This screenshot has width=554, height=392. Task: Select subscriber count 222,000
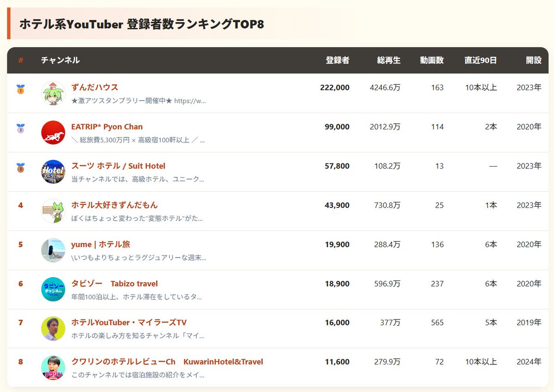pos(335,87)
